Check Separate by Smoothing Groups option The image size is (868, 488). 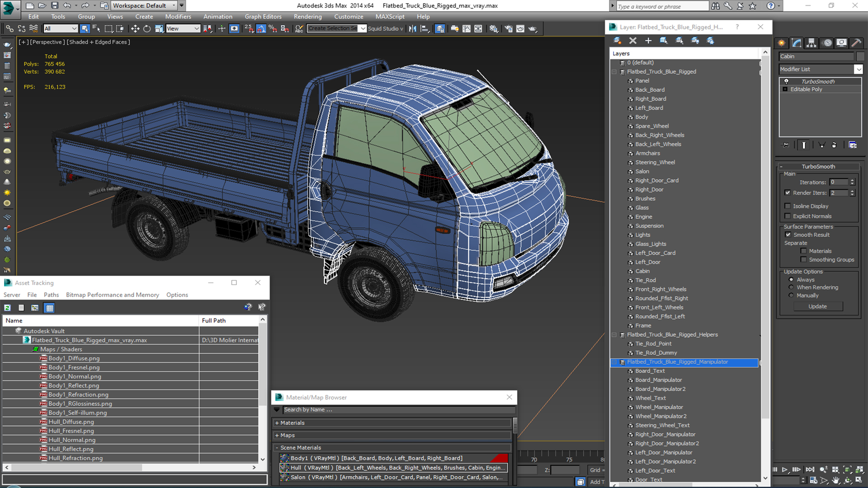click(x=803, y=259)
